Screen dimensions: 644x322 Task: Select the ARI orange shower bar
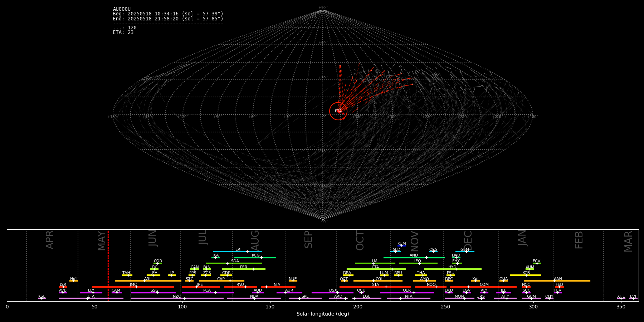[148, 281]
